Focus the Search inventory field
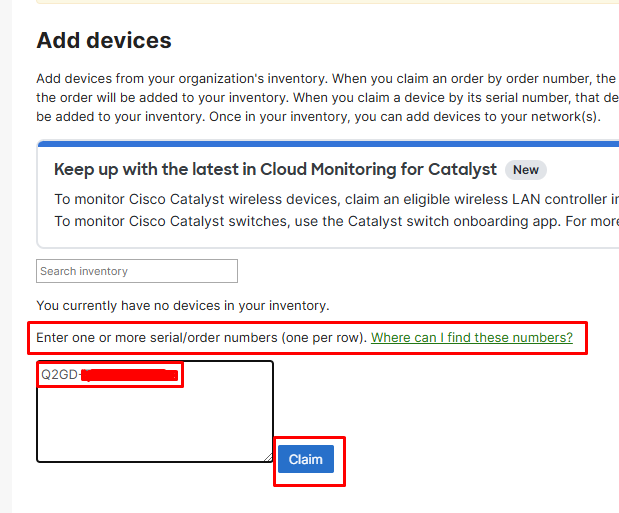 pyautogui.click(x=137, y=271)
